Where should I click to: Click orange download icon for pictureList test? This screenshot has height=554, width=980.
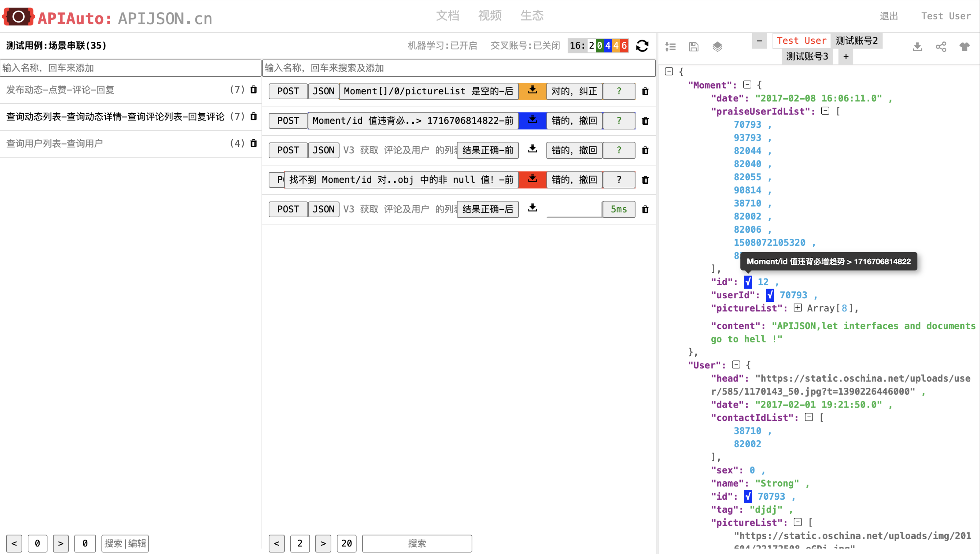532,91
